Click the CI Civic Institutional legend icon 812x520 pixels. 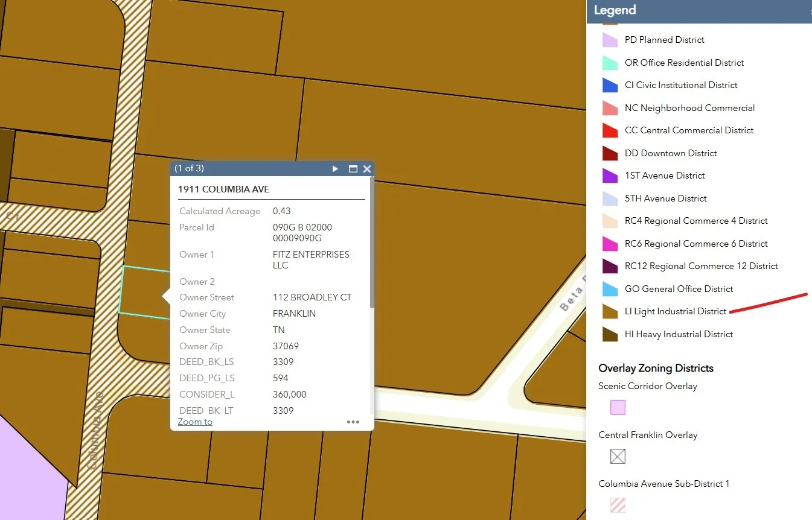tap(610, 86)
